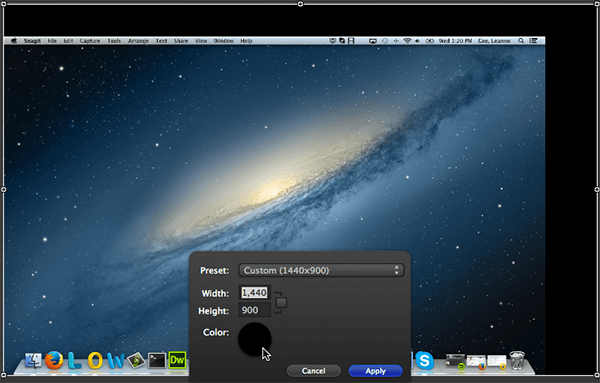The height and width of the screenshot is (383, 600).
Task: Open the tilted photo icon beside Terminal
Action: [136, 360]
